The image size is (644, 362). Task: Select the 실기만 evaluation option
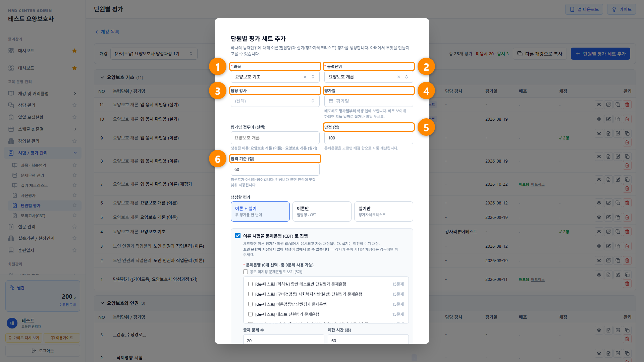(384, 212)
